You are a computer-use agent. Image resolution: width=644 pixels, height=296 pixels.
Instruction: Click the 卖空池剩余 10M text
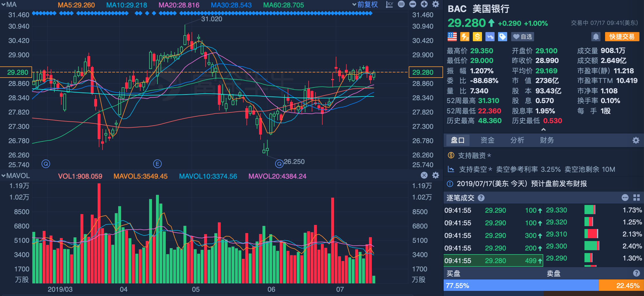(590, 169)
